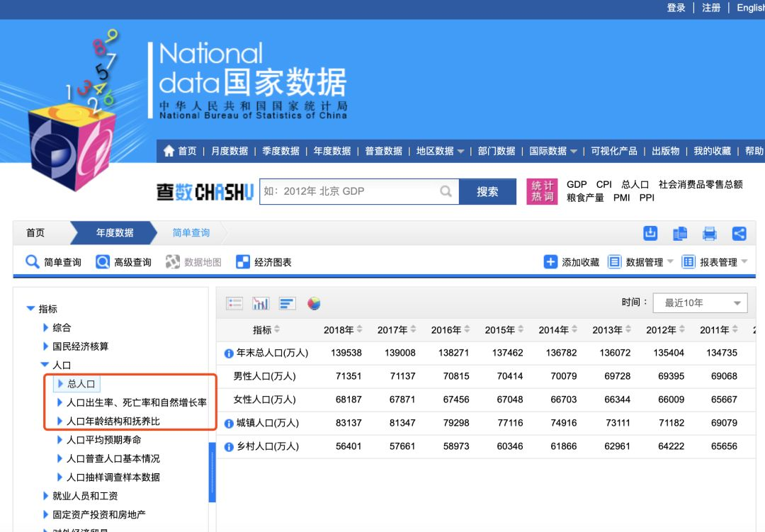
Task: Click 注册 register link
Action: 711,8
